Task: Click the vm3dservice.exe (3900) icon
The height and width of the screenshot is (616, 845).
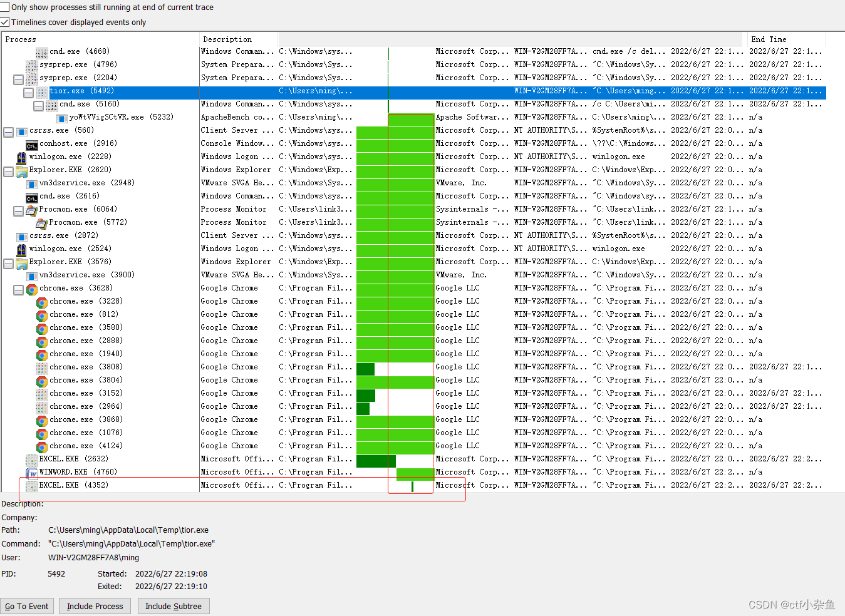Action: click(x=31, y=275)
